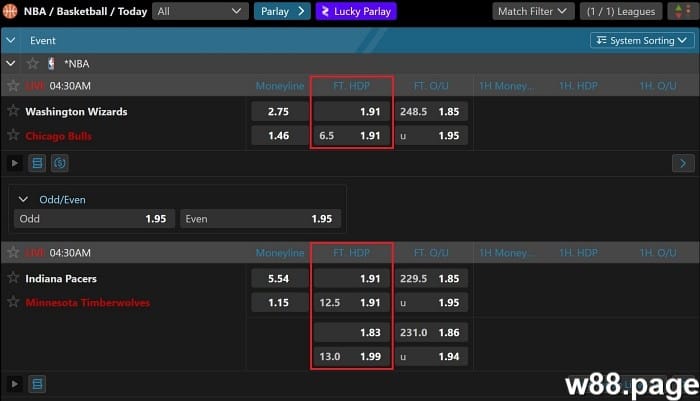The height and width of the screenshot is (401, 700).
Task: Click NBA / Basketball / Today breadcrumb
Action: click(x=85, y=12)
